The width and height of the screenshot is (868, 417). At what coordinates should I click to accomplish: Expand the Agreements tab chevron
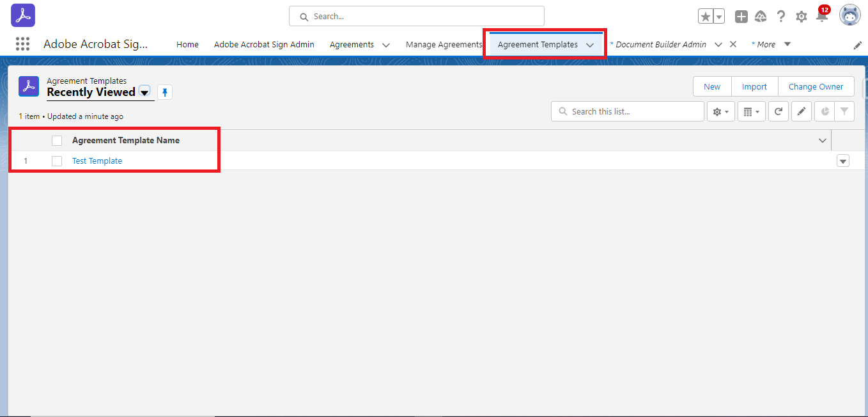point(386,45)
